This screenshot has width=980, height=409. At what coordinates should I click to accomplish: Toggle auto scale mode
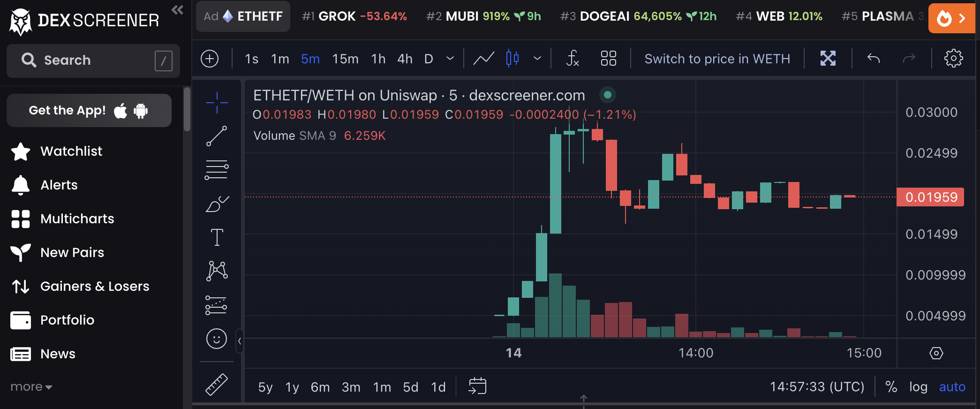tap(952, 387)
